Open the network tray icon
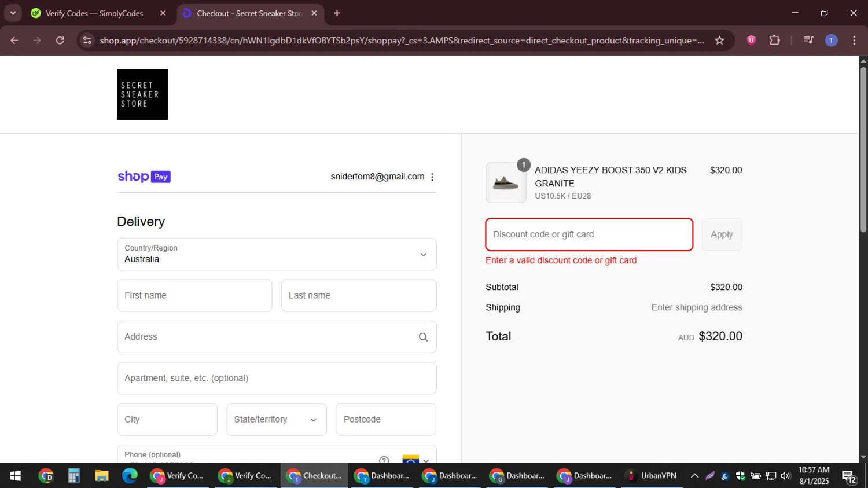The width and height of the screenshot is (868, 488). (771, 476)
